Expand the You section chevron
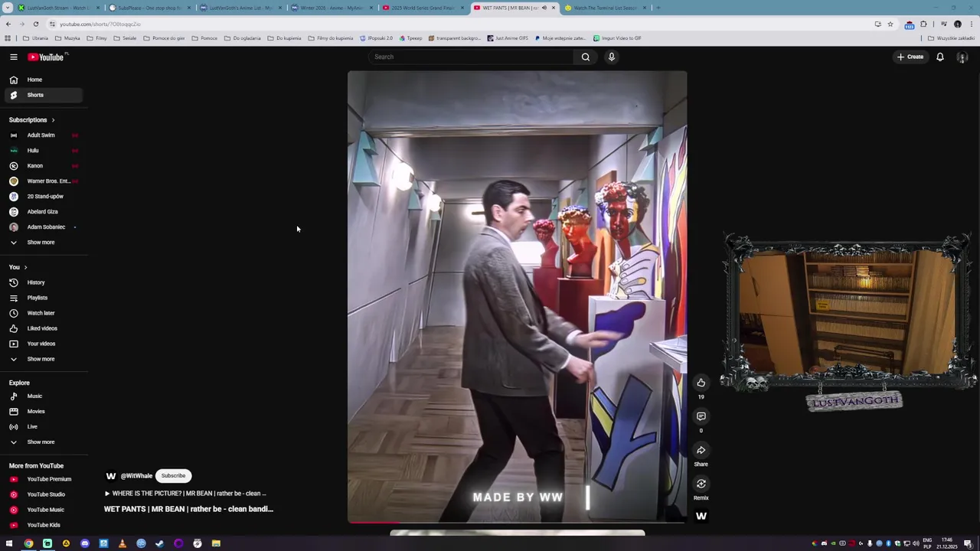 (x=25, y=267)
